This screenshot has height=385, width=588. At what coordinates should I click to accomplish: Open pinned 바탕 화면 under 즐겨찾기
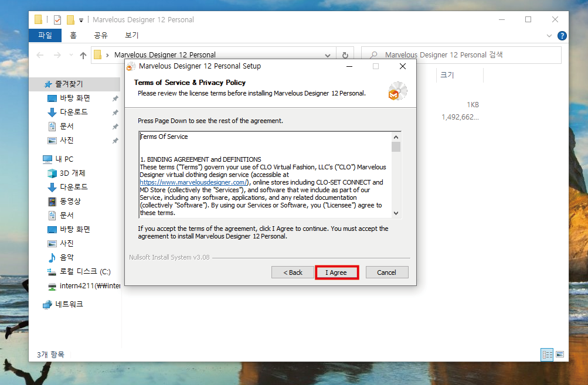(75, 98)
